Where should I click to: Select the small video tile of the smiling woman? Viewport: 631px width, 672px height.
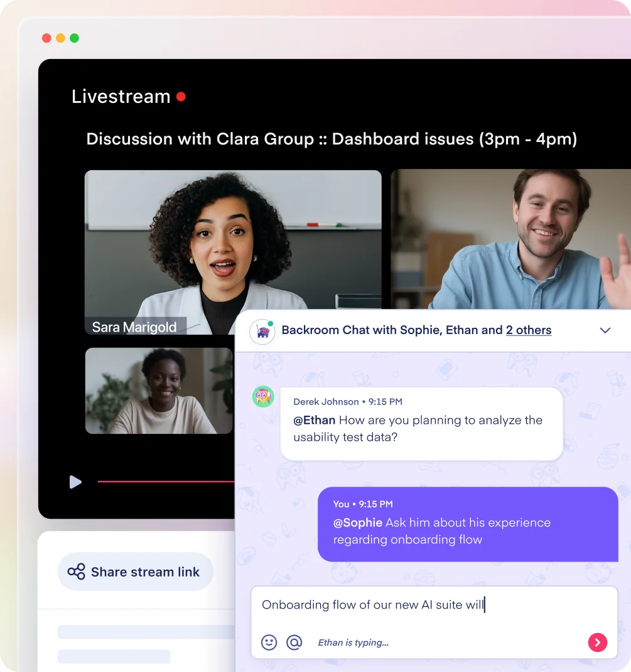tap(159, 391)
